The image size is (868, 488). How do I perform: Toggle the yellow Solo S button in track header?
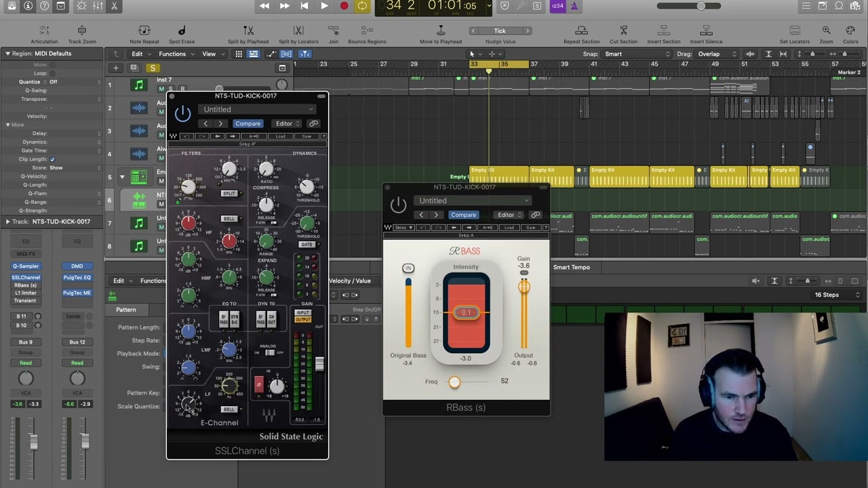pyautogui.click(x=153, y=68)
